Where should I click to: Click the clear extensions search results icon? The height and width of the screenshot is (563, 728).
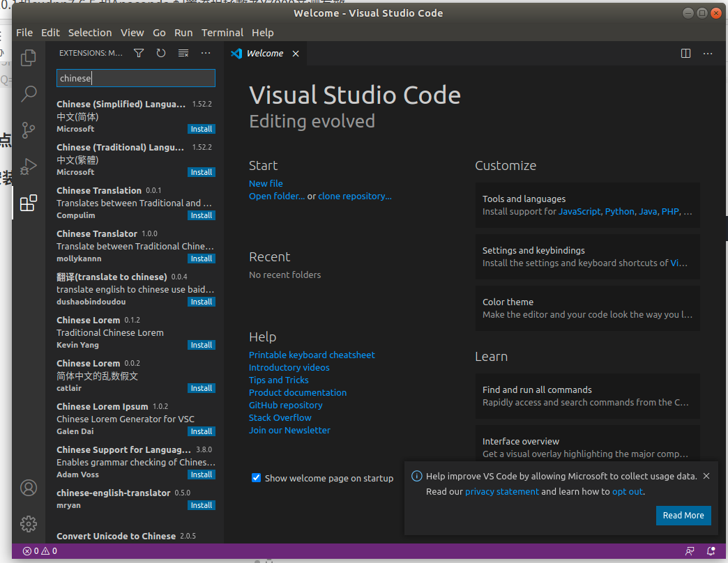point(183,53)
